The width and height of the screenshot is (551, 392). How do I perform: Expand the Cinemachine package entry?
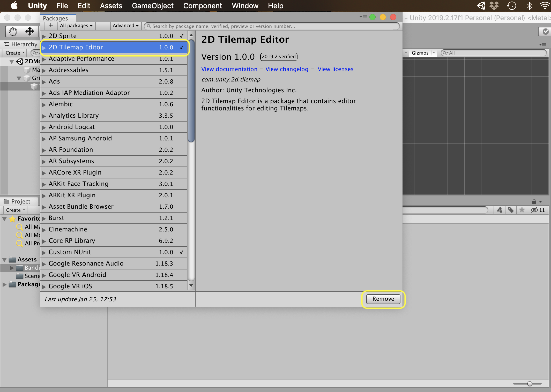click(44, 230)
